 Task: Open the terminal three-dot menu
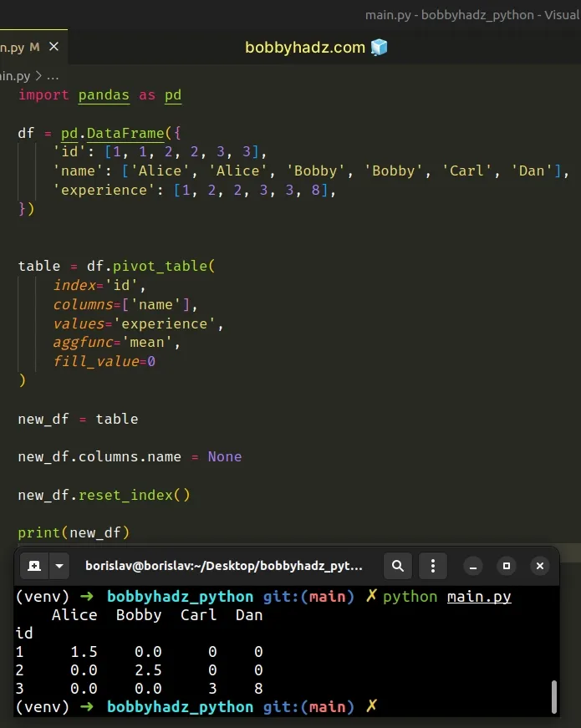coord(432,566)
